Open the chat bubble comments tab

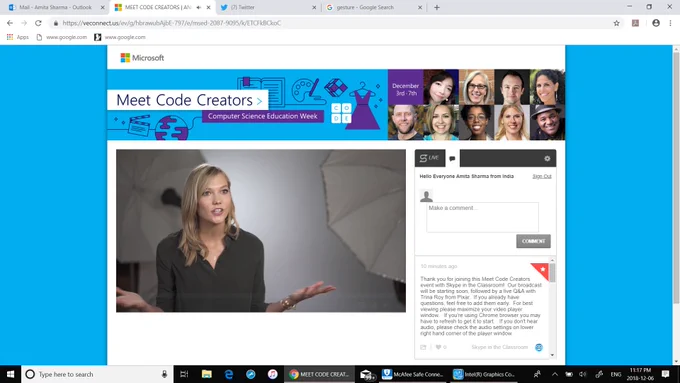(452, 159)
